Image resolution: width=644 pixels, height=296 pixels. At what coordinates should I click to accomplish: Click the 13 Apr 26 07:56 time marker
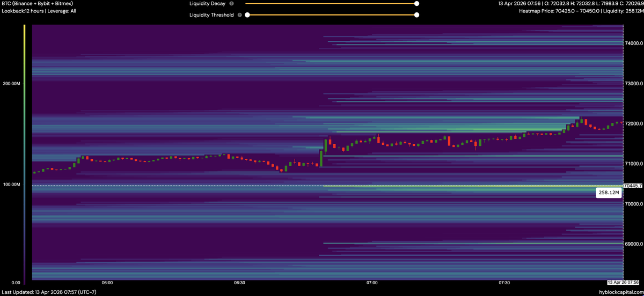coord(623,282)
